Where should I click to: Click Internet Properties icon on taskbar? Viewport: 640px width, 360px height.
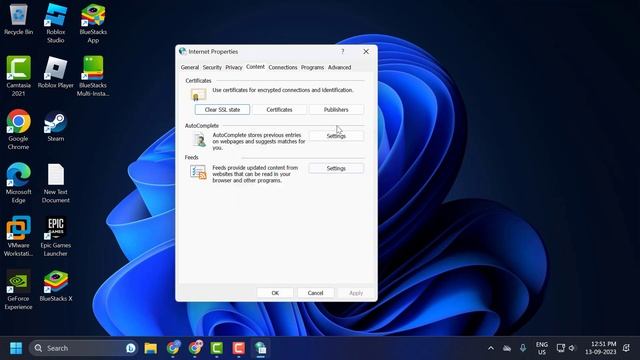(x=260, y=348)
